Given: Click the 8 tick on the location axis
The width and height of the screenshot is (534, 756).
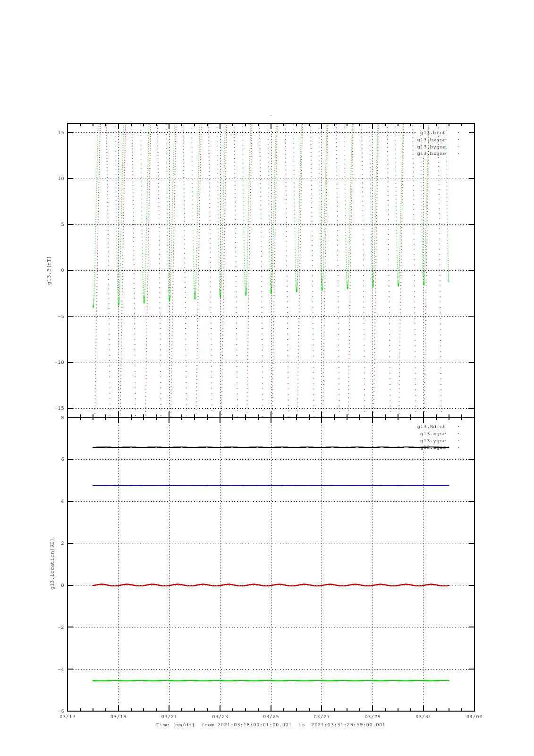Looking at the screenshot, I should (62, 418).
